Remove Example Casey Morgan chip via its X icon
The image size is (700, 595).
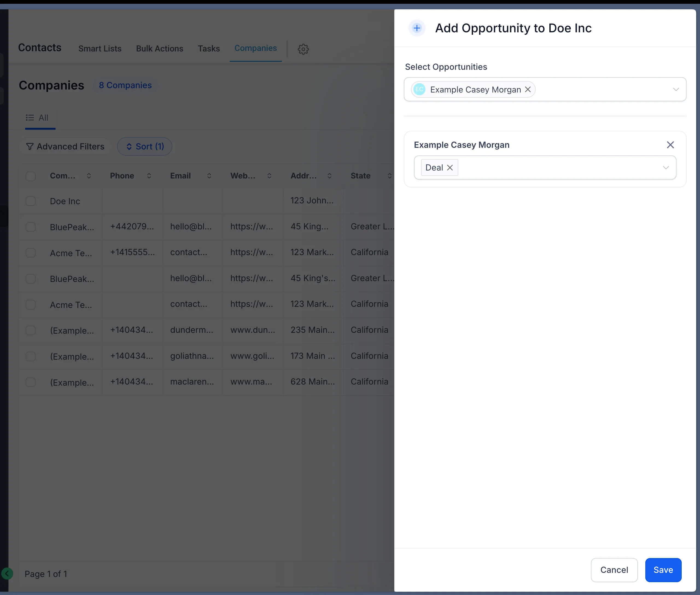527,89
